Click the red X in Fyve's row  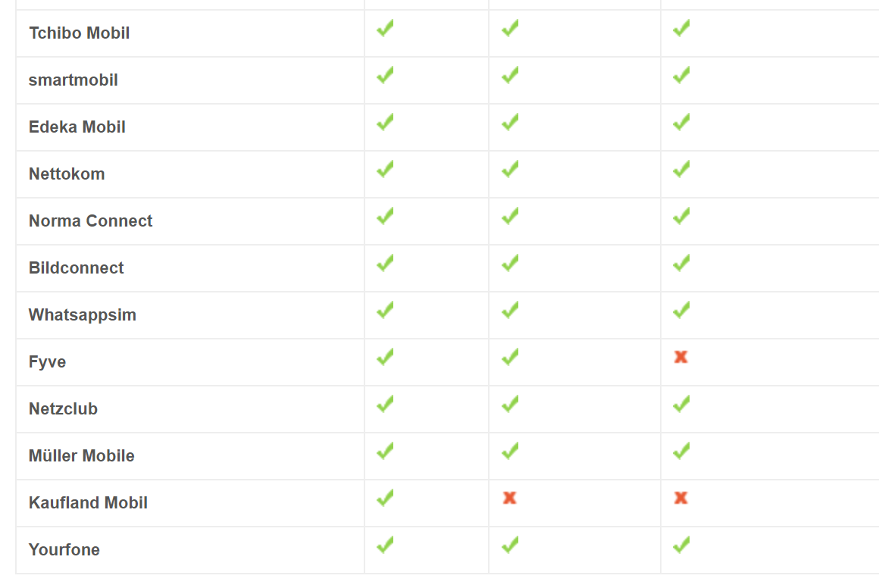[680, 356]
